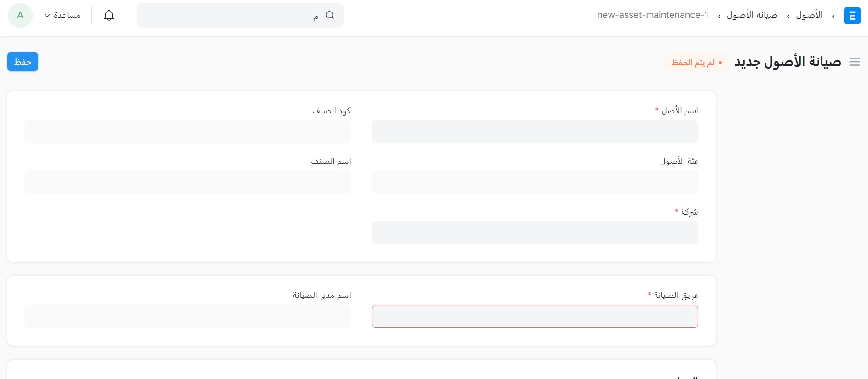Open the الأصول breadcrumb link

pyautogui.click(x=809, y=15)
